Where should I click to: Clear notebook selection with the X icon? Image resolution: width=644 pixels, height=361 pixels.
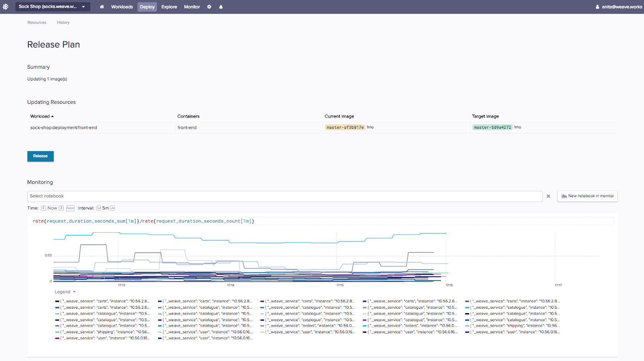click(548, 196)
